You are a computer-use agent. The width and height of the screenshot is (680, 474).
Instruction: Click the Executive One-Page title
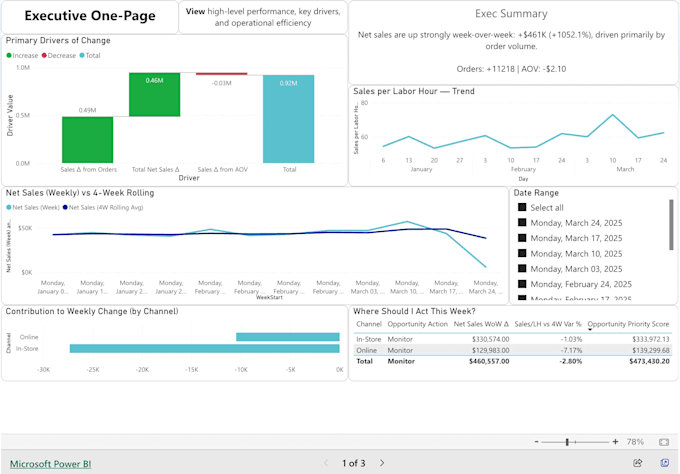(x=90, y=16)
